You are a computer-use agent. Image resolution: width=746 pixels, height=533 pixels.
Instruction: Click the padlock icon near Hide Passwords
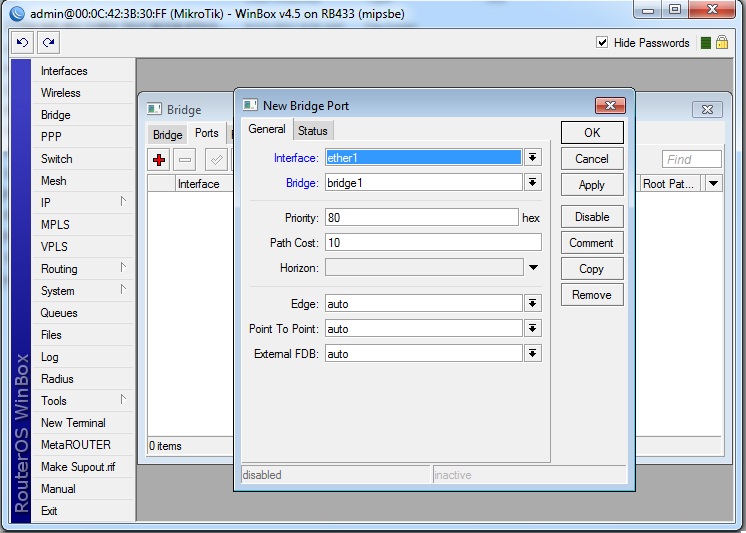[x=722, y=42]
